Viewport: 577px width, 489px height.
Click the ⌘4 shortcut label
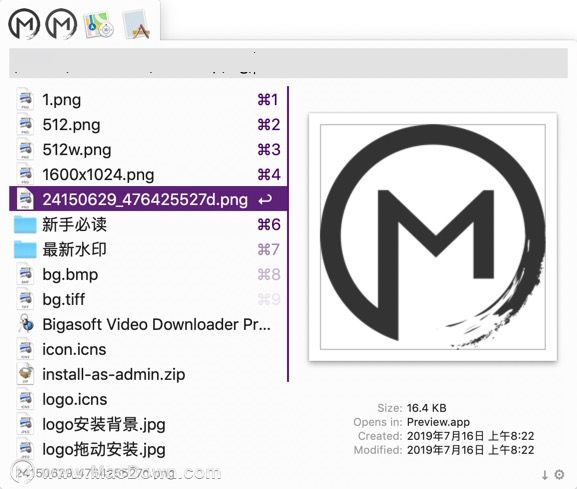tap(269, 175)
